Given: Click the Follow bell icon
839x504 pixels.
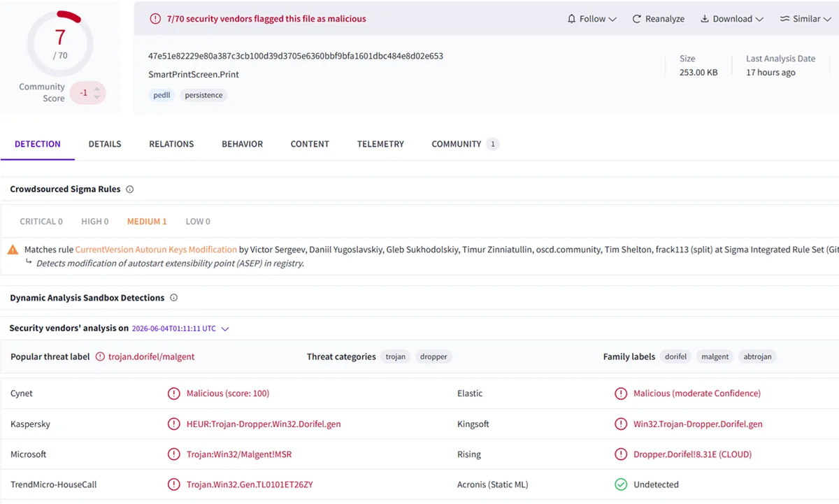Looking at the screenshot, I should tap(572, 19).
